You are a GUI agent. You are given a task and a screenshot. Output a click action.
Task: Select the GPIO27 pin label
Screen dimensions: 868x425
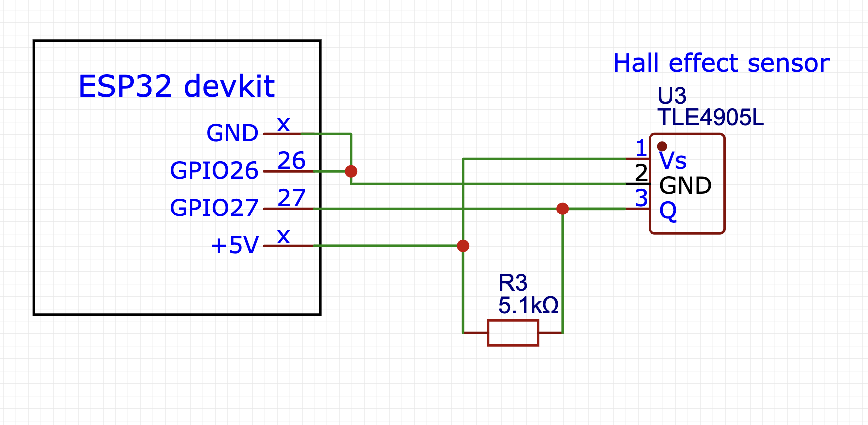point(214,208)
